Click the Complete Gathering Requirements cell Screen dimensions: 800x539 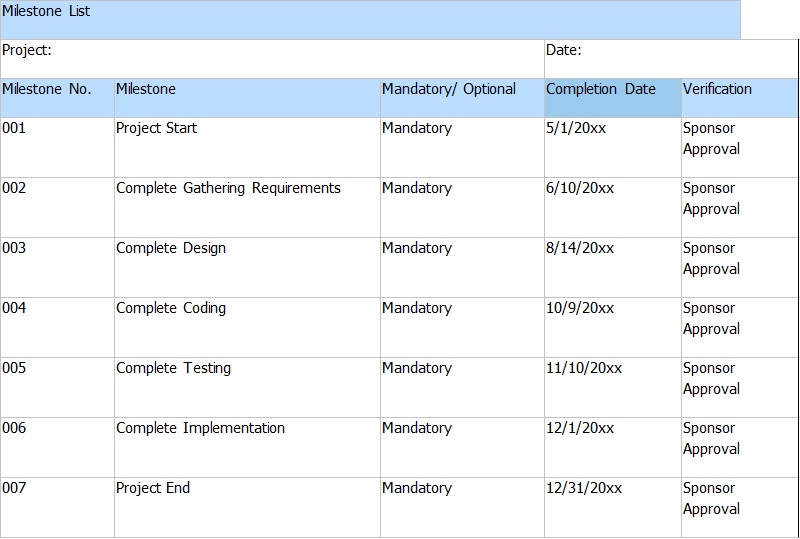(x=247, y=208)
